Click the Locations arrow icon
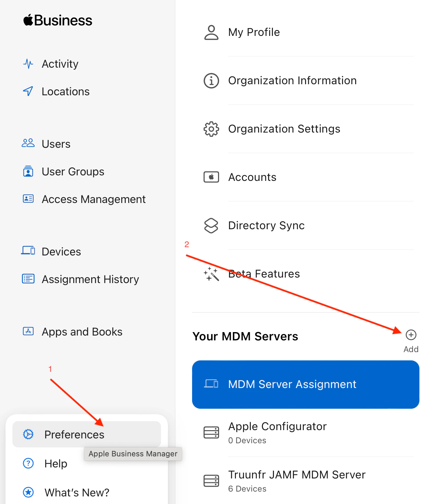 [x=28, y=91]
